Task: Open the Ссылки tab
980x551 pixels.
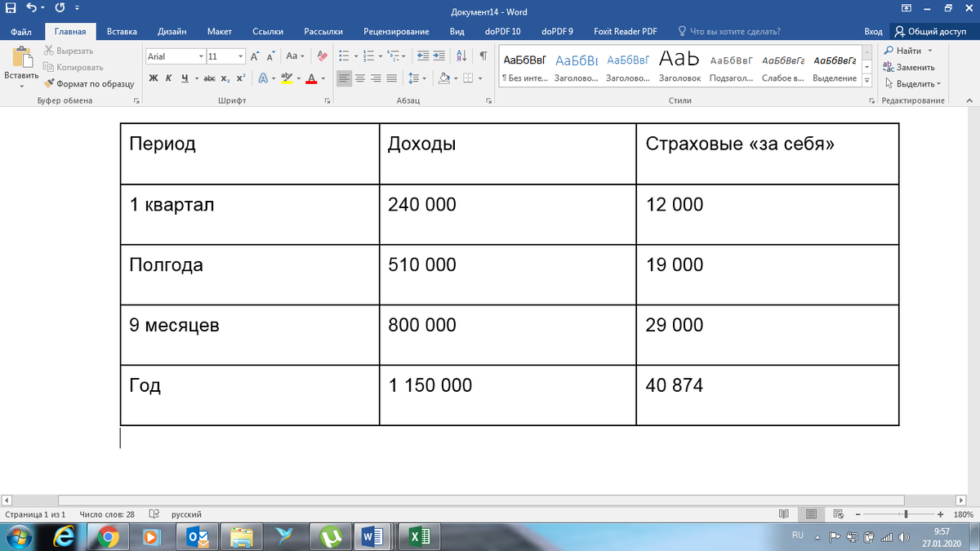Action: [268, 31]
